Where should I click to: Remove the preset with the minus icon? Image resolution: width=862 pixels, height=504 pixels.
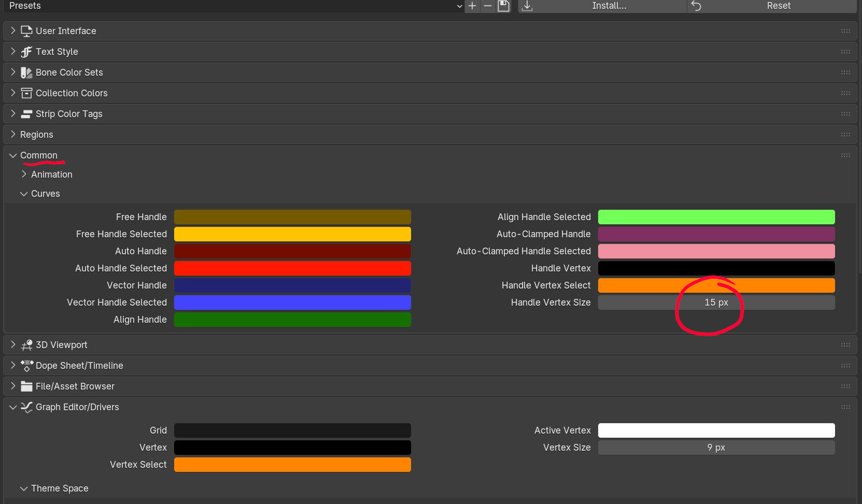[x=488, y=6]
